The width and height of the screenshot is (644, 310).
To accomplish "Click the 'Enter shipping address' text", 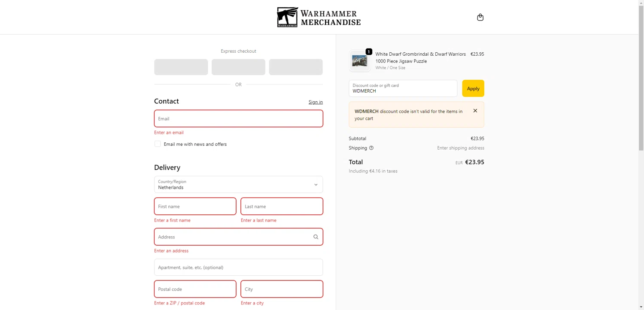I will [461, 148].
